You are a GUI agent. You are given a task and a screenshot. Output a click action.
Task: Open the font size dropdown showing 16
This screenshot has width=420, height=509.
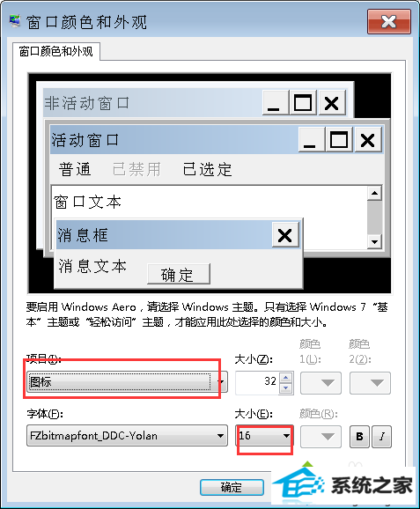[264, 436]
